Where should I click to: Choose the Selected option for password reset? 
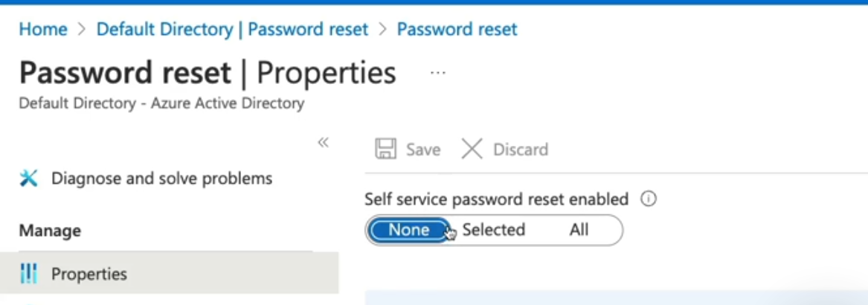pyautogui.click(x=493, y=230)
